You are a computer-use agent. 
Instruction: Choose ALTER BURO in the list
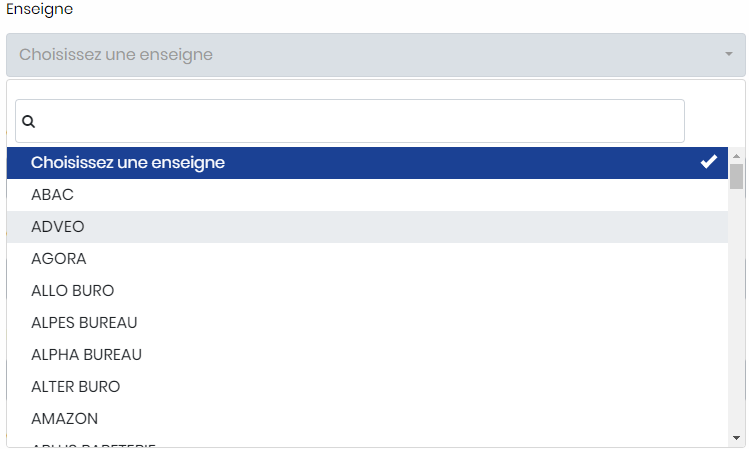click(x=367, y=387)
